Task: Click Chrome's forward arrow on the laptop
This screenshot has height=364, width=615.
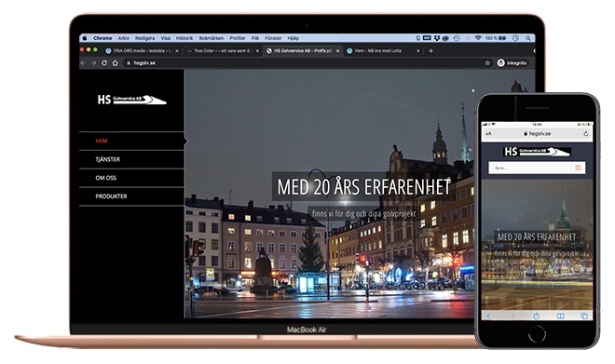Action: (93, 63)
